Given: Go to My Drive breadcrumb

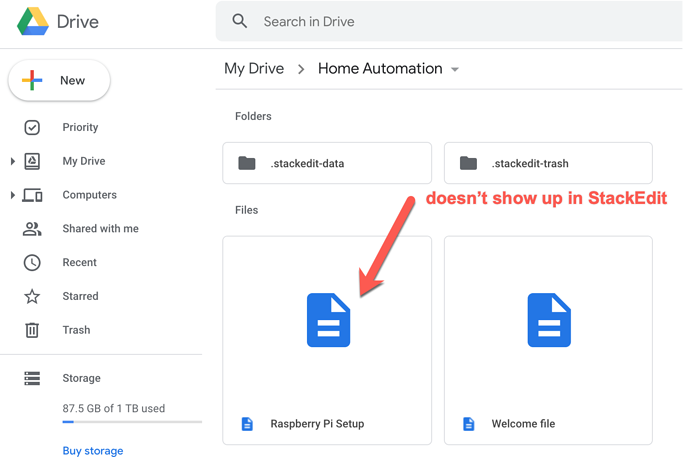Looking at the screenshot, I should click(254, 69).
